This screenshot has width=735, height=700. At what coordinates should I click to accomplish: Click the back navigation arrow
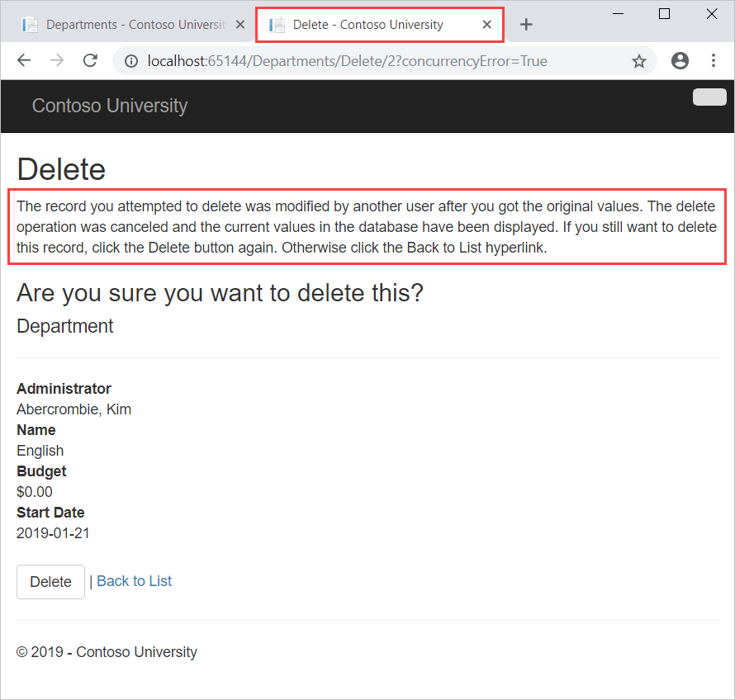pyautogui.click(x=24, y=60)
